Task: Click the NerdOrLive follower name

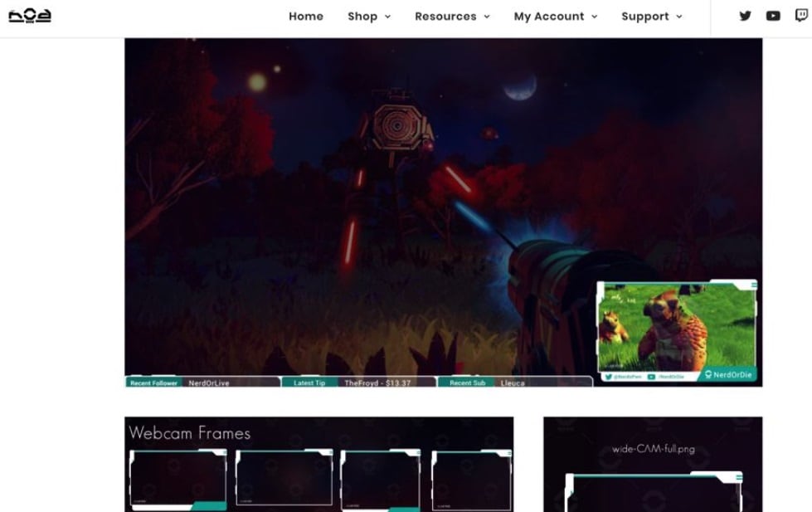Action: 209,383
